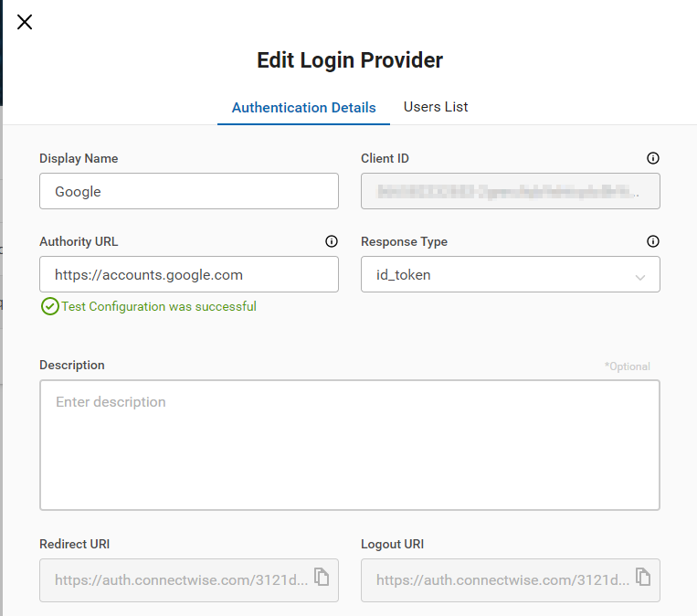The height and width of the screenshot is (616, 697).
Task: Close the Edit Login Provider dialog
Action: coord(25,22)
